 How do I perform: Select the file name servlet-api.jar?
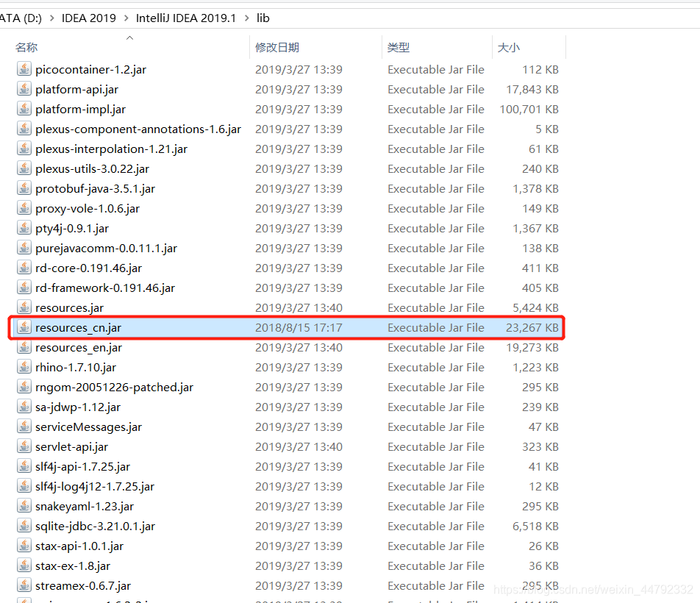[71, 447]
